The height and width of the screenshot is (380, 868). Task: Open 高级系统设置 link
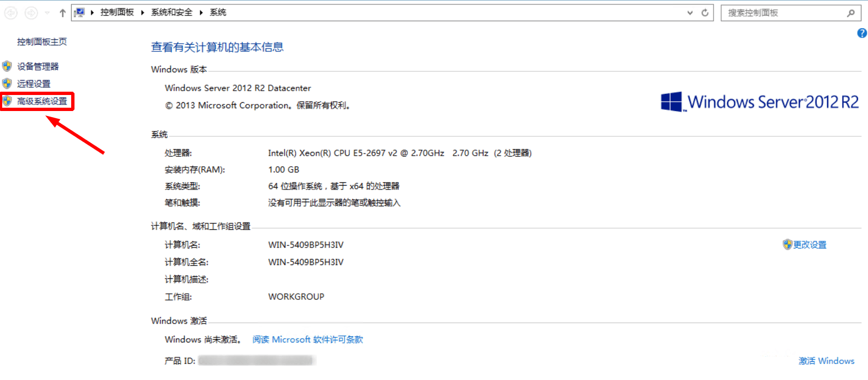(x=42, y=101)
